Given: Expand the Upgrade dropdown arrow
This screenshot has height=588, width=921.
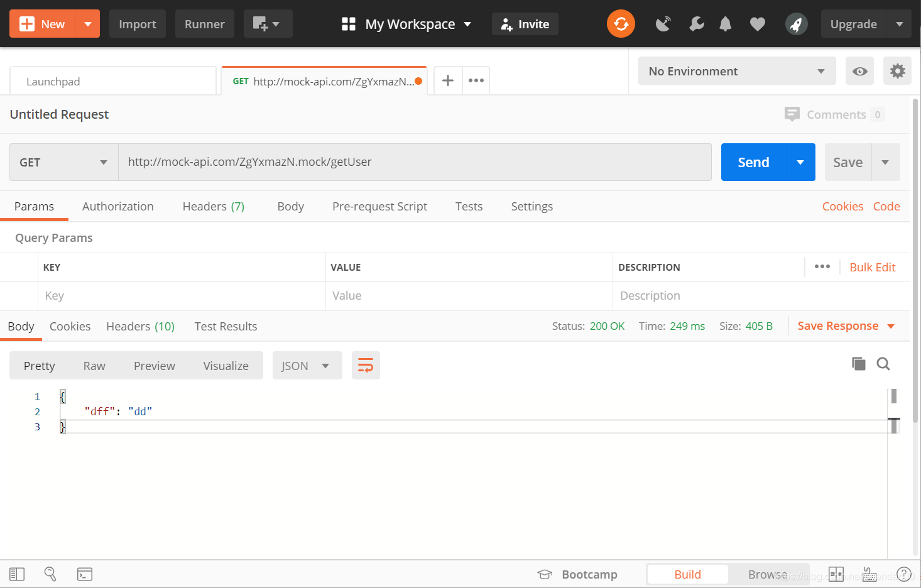Looking at the screenshot, I should click(x=900, y=24).
